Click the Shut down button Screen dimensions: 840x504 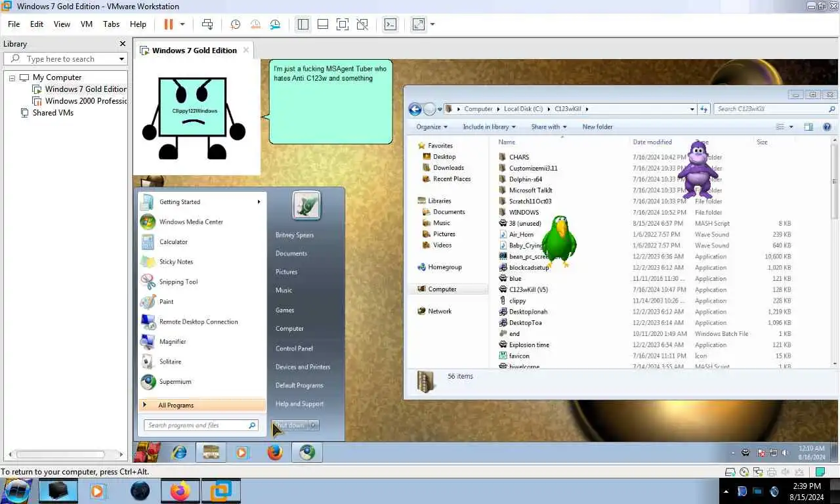pyautogui.click(x=289, y=425)
